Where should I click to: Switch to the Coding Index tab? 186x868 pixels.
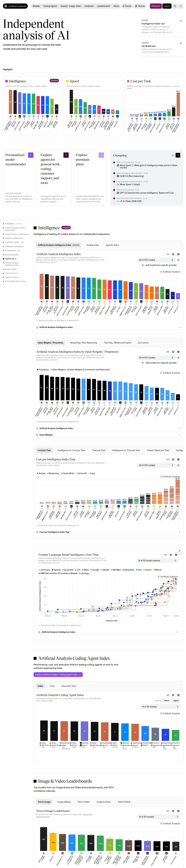point(93,245)
